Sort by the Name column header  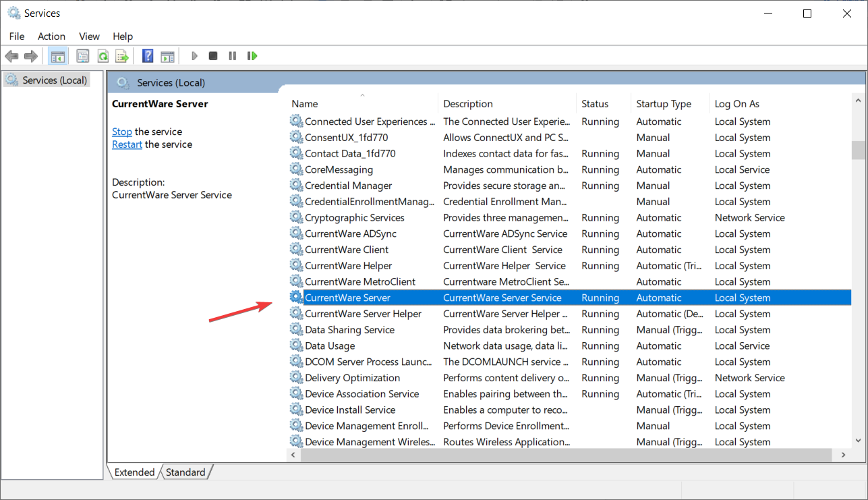pos(362,104)
